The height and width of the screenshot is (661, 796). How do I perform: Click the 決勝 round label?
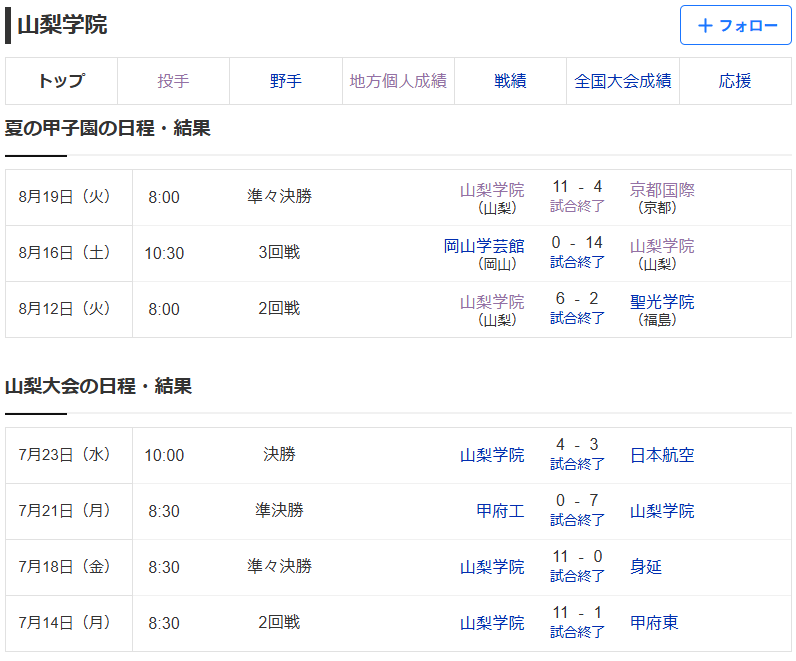point(279,454)
